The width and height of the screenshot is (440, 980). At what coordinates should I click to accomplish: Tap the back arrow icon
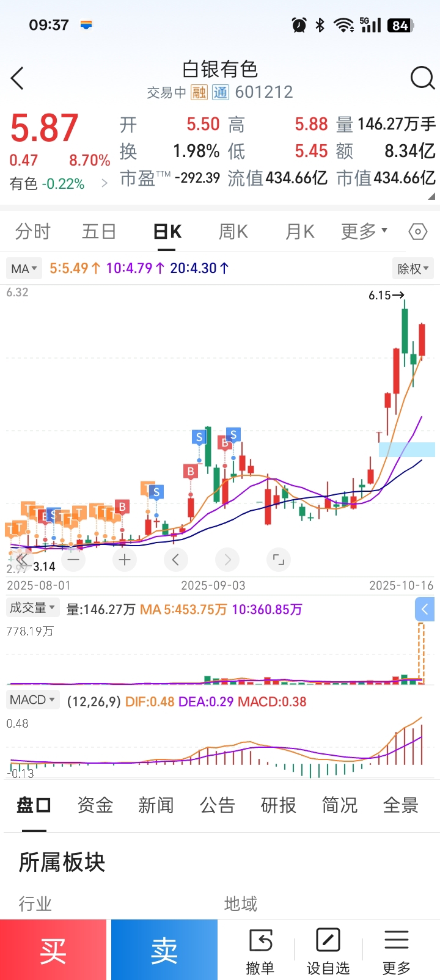coord(17,78)
